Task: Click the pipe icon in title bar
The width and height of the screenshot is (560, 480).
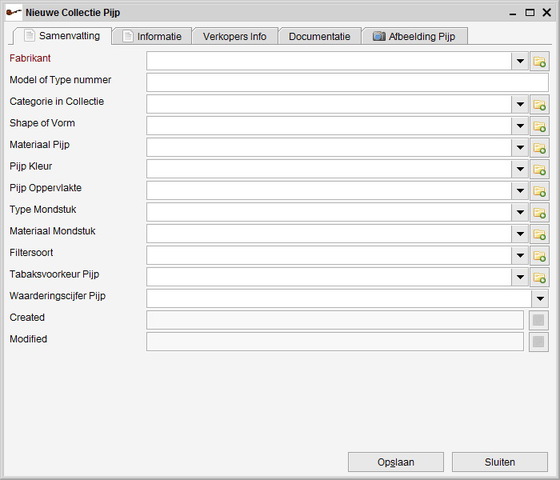Action: (14, 12)
